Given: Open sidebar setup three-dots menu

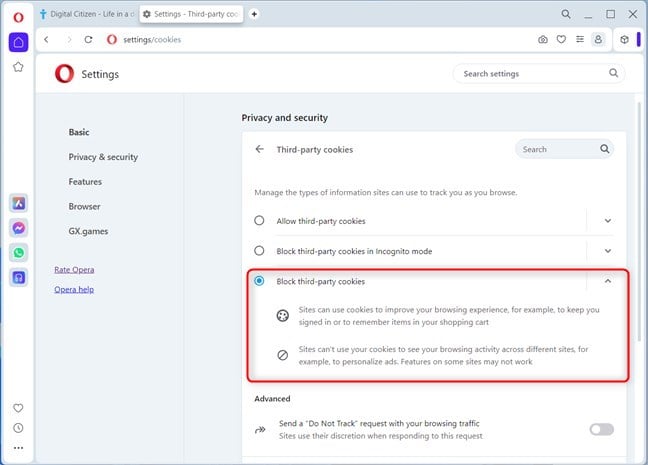Looking at the screenshot, I should [x=18, y=448].
